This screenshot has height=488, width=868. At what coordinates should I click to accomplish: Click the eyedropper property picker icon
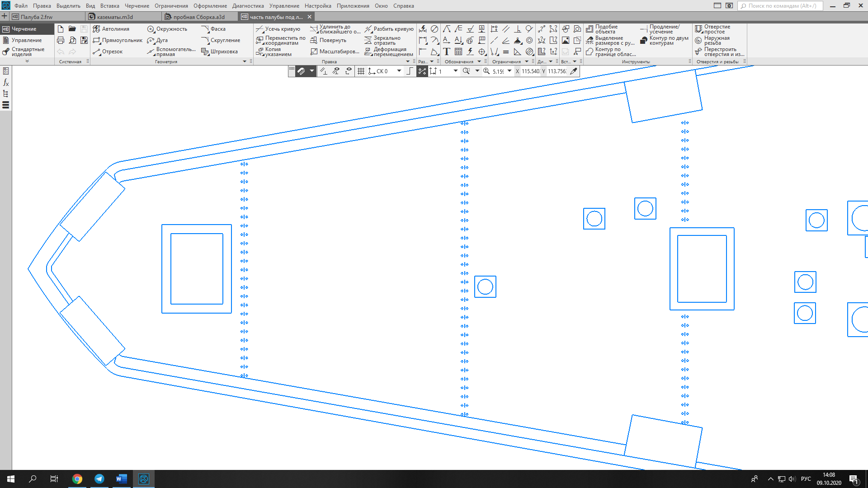click(574, 71)
